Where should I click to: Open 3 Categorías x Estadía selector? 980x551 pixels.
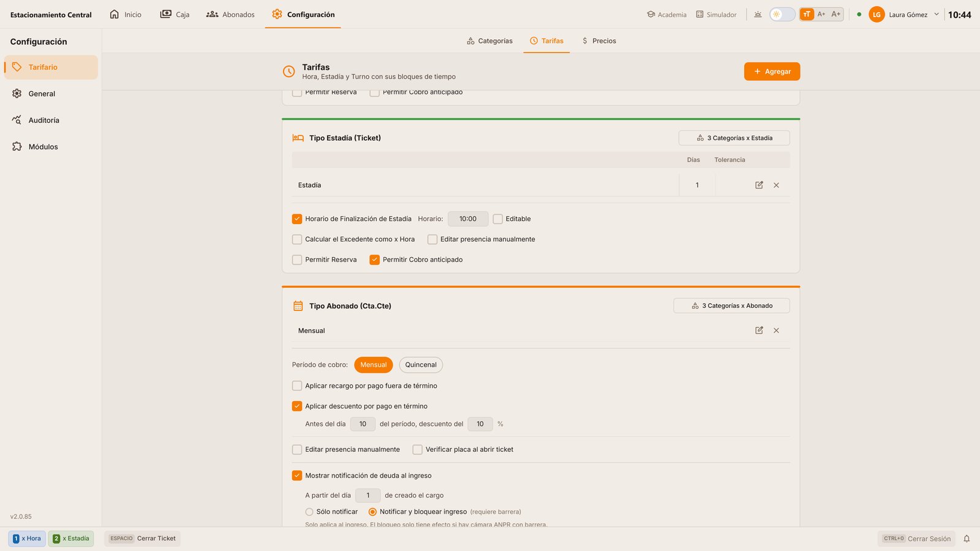pos(734,138)
